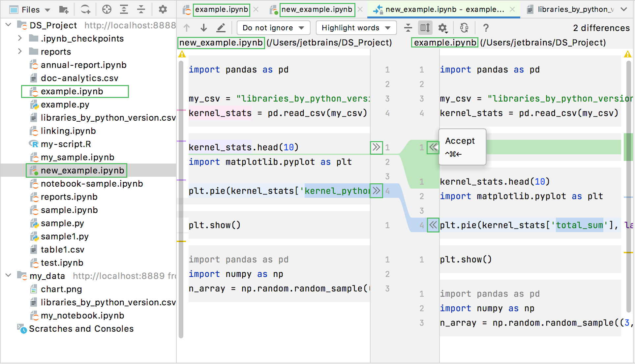This screenshot has width=635, height=364.
Task: Select linking.ipynb in file tree
Action: [x=68, y=131]
